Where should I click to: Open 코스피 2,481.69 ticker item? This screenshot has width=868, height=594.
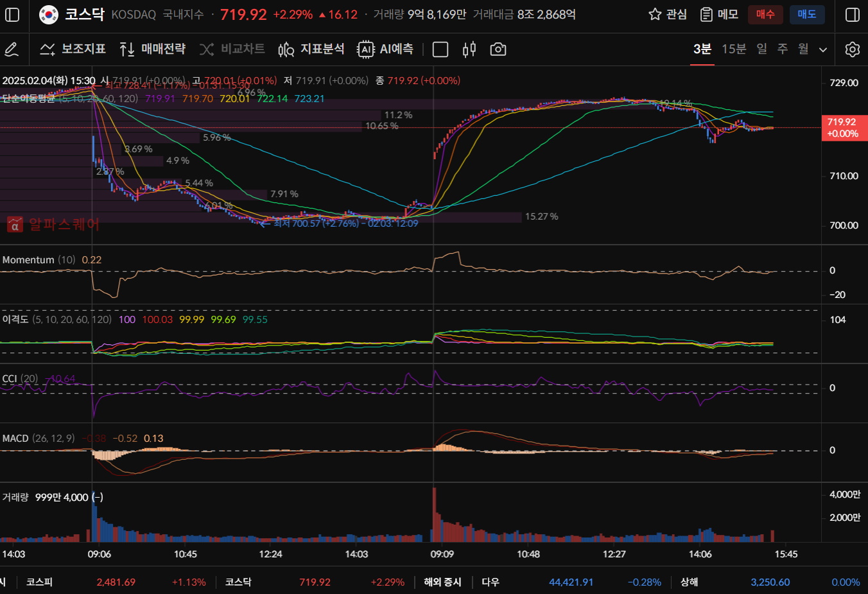(116, 582)
